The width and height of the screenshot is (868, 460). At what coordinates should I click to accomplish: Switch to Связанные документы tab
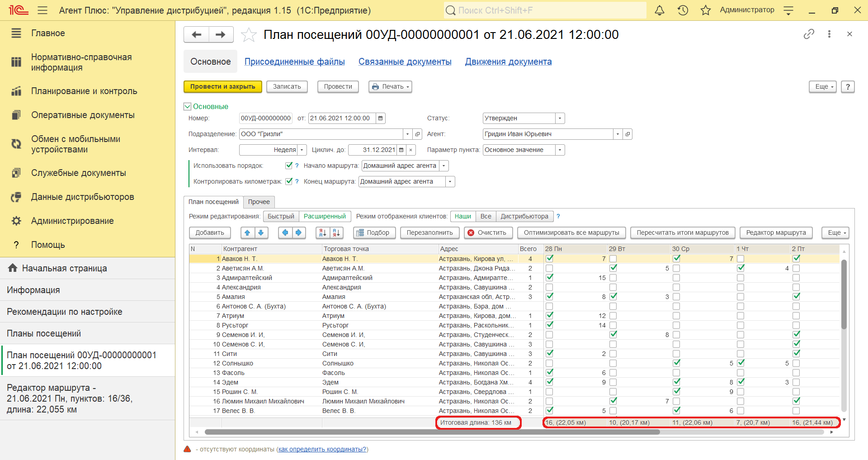point(405,62)
